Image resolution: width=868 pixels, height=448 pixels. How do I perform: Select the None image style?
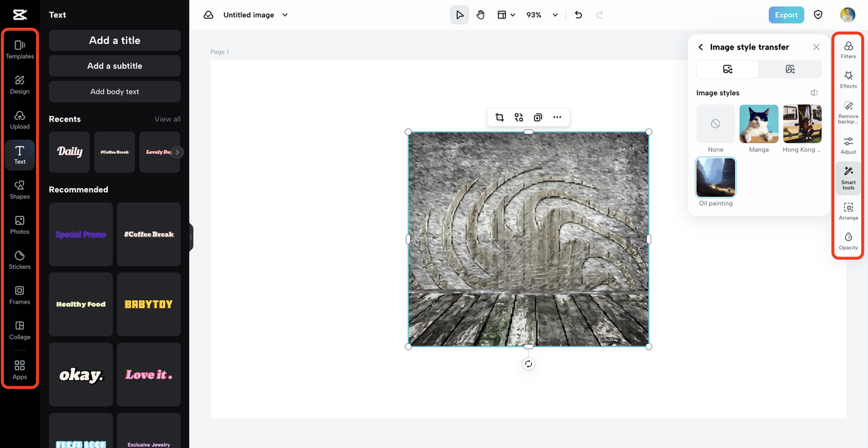(x=715, y=124)
